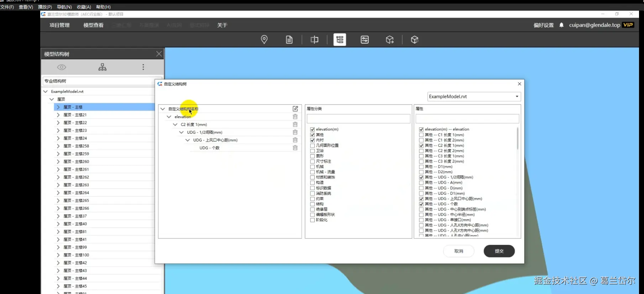644x294 pixels.
Task: Click the section split toolbar icon
Action: (314, 39)
